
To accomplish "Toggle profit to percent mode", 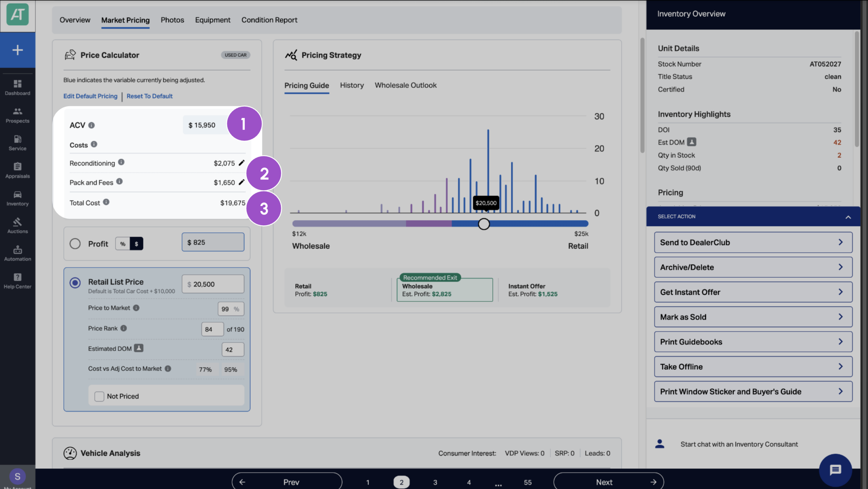I will pyautogui.click(x=123, y=244).
